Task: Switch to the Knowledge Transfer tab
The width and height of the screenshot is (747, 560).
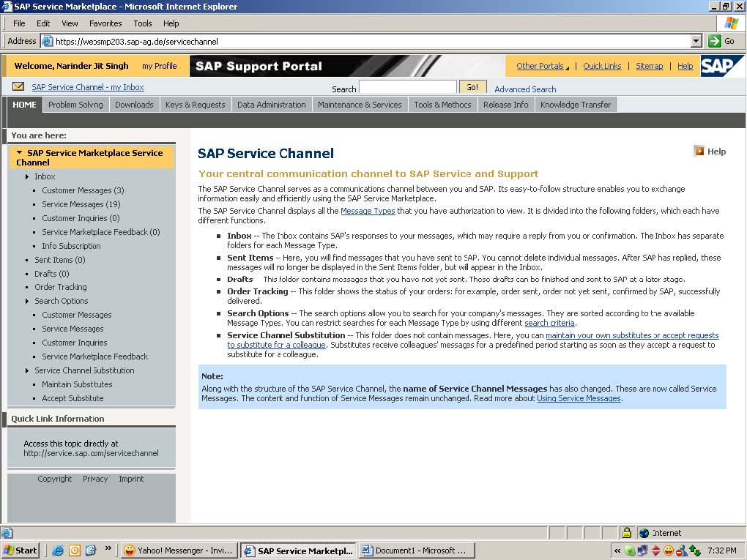Action: pyautogui.click(x=576, y=105)
